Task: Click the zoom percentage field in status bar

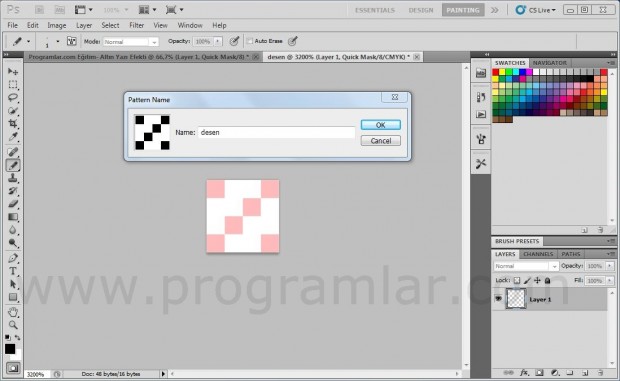Action: click(37, 374)
